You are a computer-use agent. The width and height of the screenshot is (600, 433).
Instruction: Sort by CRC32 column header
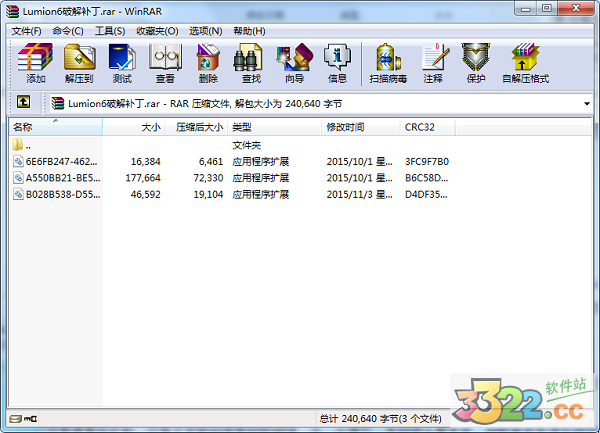pyautogui.click(x=427, y=127)
